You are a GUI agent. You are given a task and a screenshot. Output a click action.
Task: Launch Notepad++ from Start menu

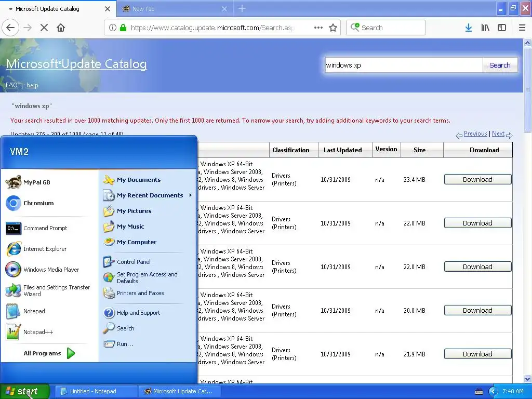coord(49,332)
